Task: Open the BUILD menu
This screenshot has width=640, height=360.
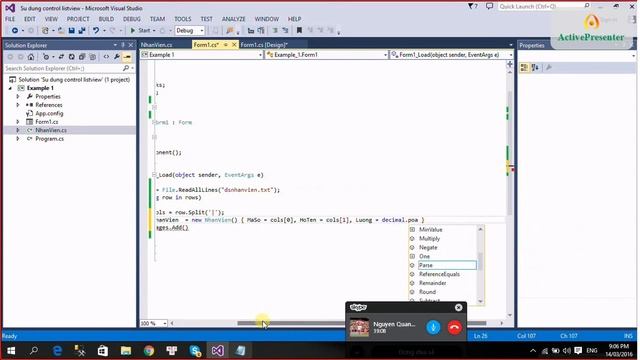Action: 106,19
